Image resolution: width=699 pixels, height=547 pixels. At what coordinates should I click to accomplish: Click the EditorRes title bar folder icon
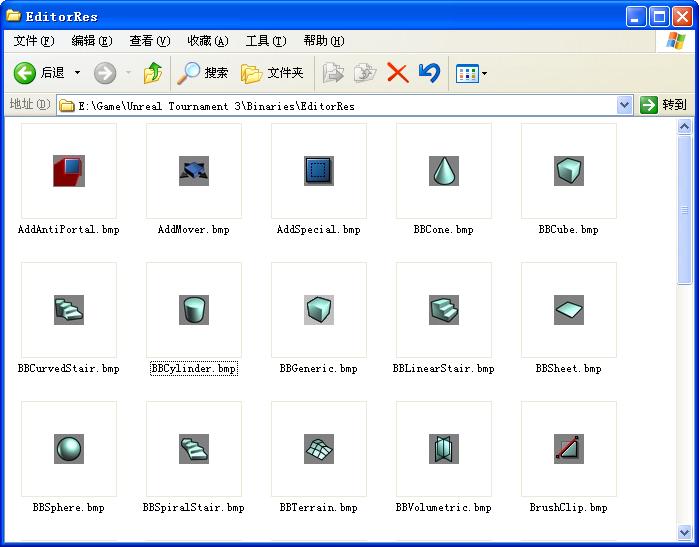(13, 16)
